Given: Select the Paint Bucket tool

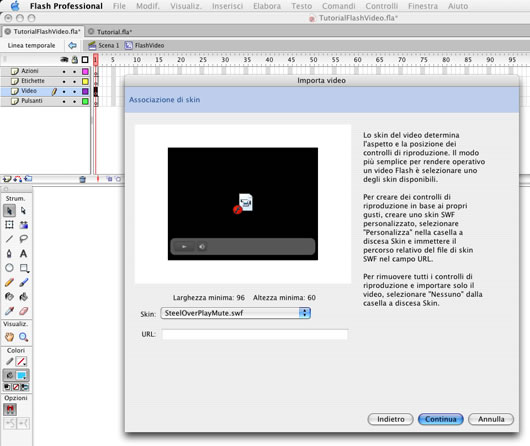Looking at the screenshot, I should pos(23,297).
